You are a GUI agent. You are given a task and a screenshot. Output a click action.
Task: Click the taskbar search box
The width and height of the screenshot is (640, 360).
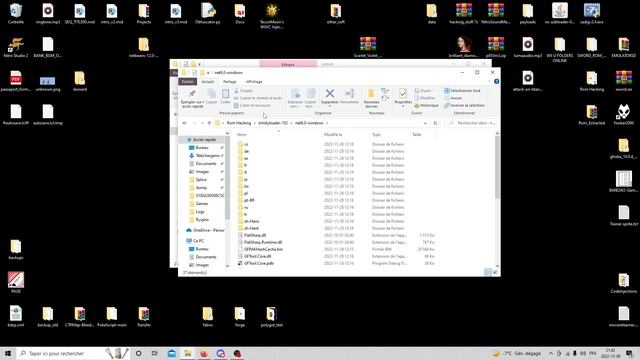[x=73, y=353]
